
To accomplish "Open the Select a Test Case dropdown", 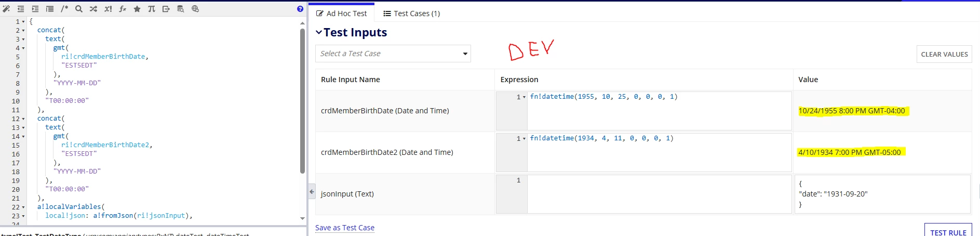I will tap(393, 54).
